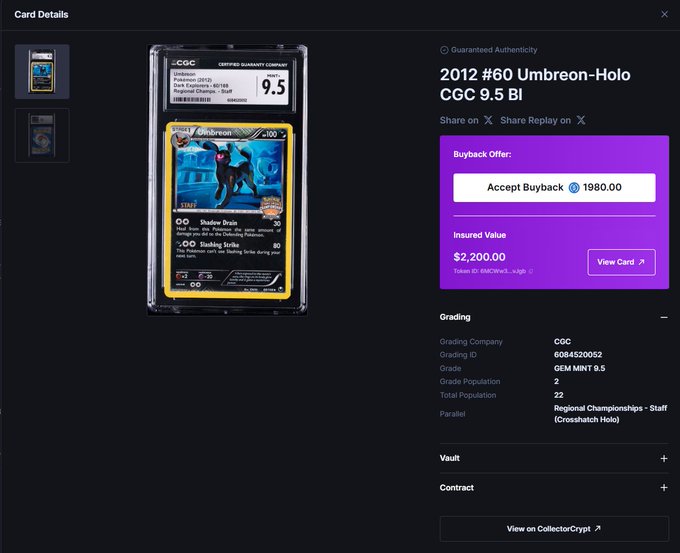Click the Grade Population value 2
This screenshot has height=553, width=680.
pyautogui.click(x=556, y=382)
